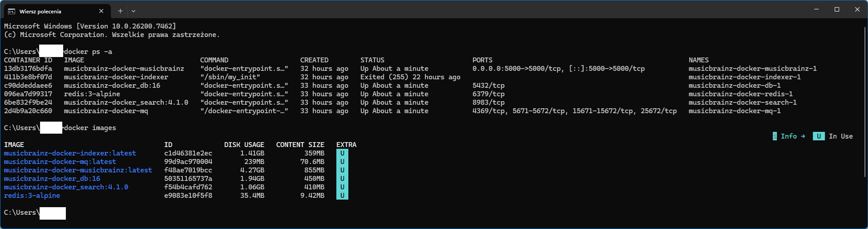Expand the new tab profile dropdown
The image size is (868, 229).
pyautogui.click(x=133, y=11)
